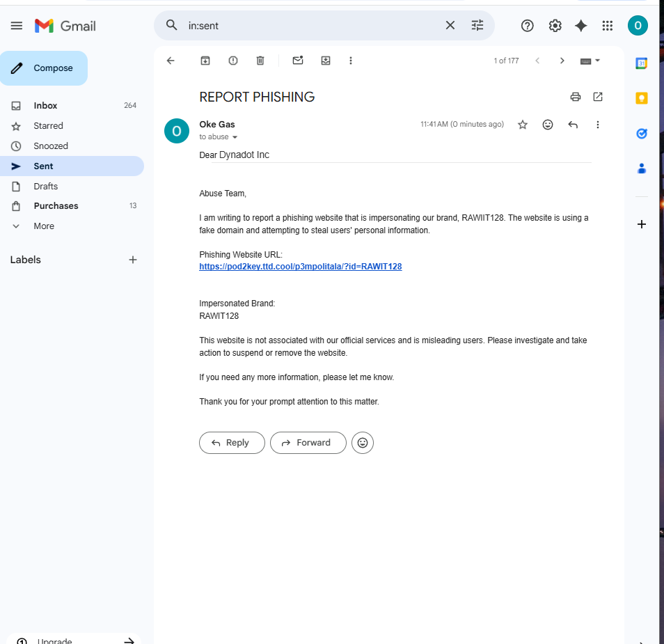Screen dimensions: 664x644
Task: Open Gemini sparkle icon
Action: [581, 26]
